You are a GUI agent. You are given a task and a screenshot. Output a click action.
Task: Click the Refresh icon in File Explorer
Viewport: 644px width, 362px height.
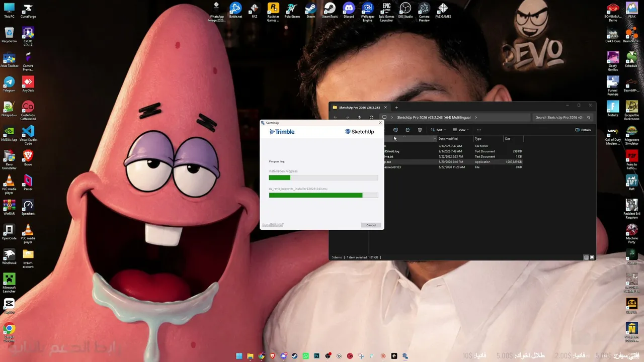click(371, 118)
